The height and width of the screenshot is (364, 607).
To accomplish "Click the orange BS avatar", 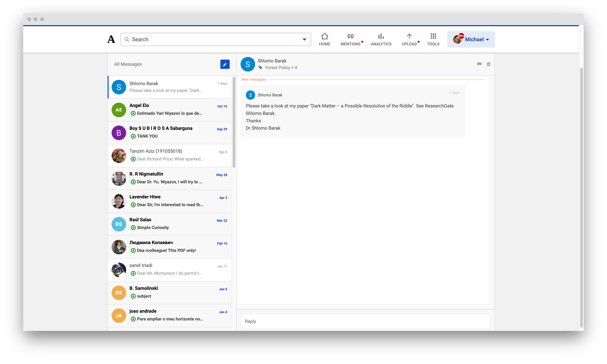I will coord(119,292).
